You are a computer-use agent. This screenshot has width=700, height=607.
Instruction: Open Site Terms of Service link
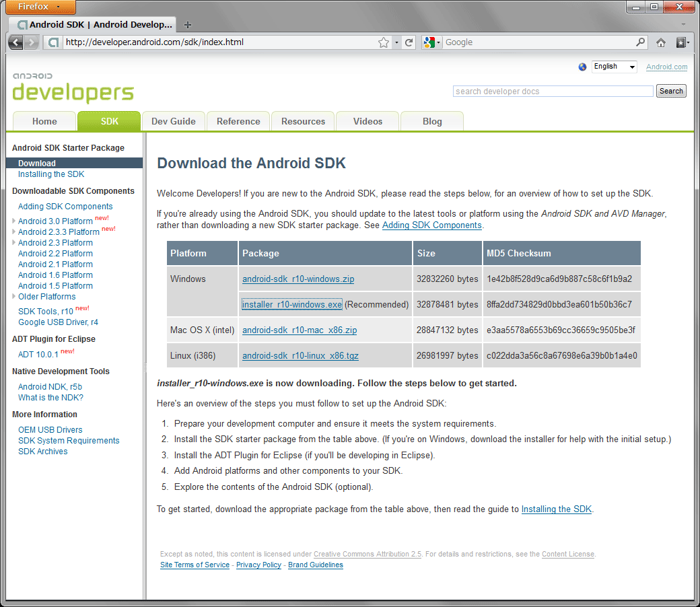coord(195,565)
